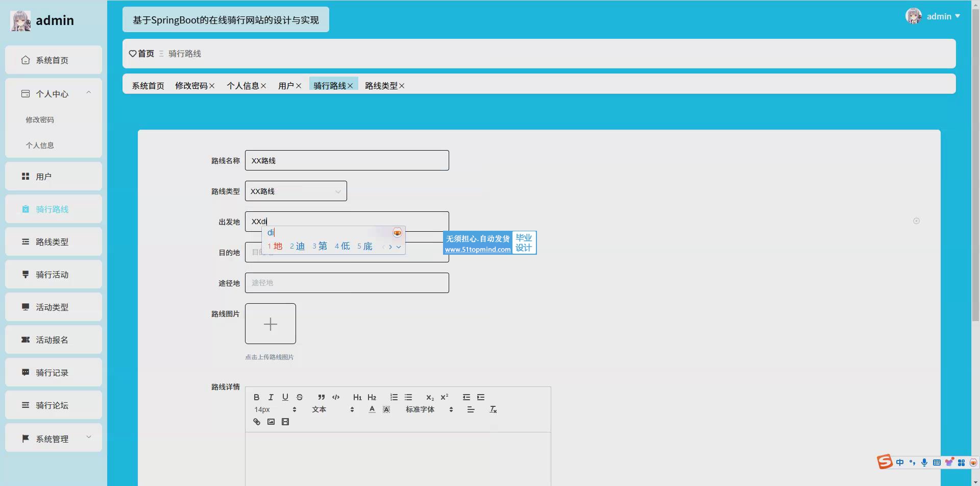
Task: Toggle bold formatting in the route details editor
Action: (x=257, y=397)
